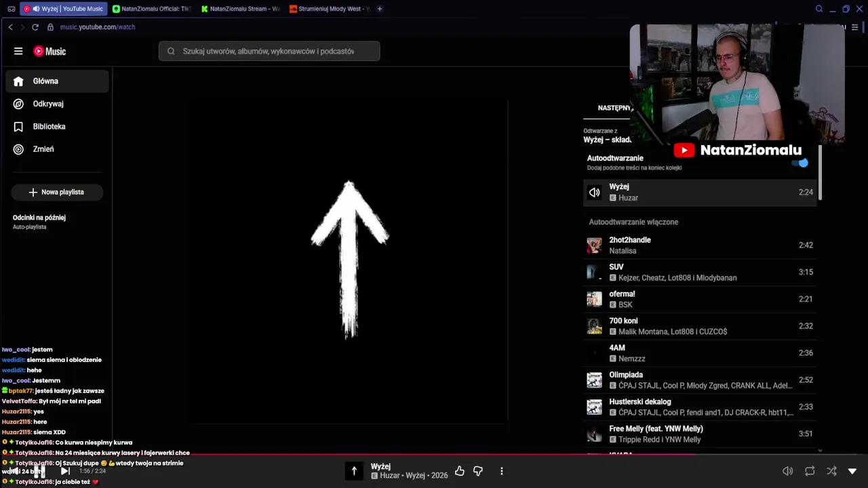Click the Zmień upgrade icon
The width and height of the screenshot is (868, 488).
(18, 149)
